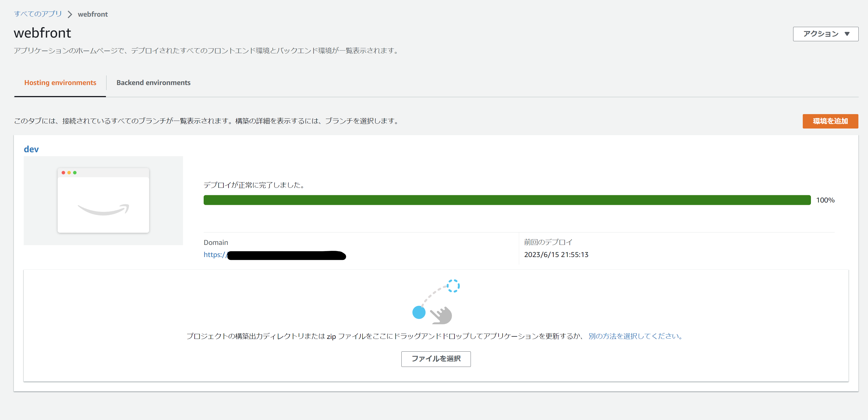The height and width of the screenshot is (420, 868).
Task: Switch to Backend environments tab
Action: [153, 83]
